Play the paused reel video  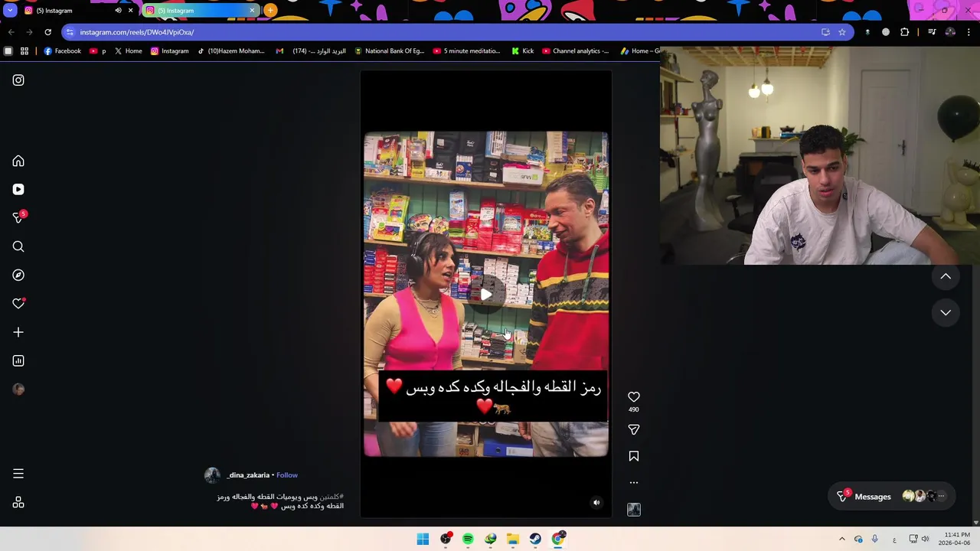(486, 295)
